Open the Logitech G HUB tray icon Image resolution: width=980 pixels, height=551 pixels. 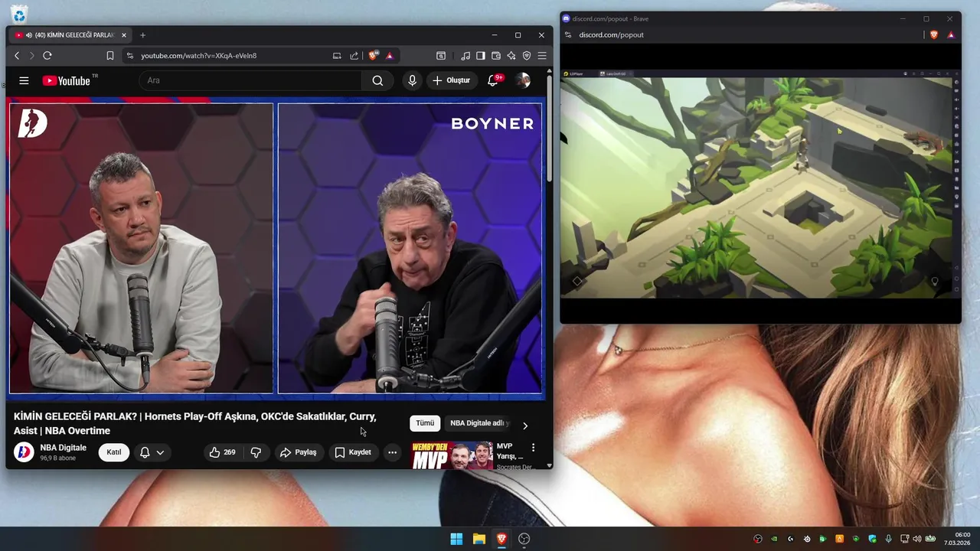pyautogui.click(x=791, y=539)
